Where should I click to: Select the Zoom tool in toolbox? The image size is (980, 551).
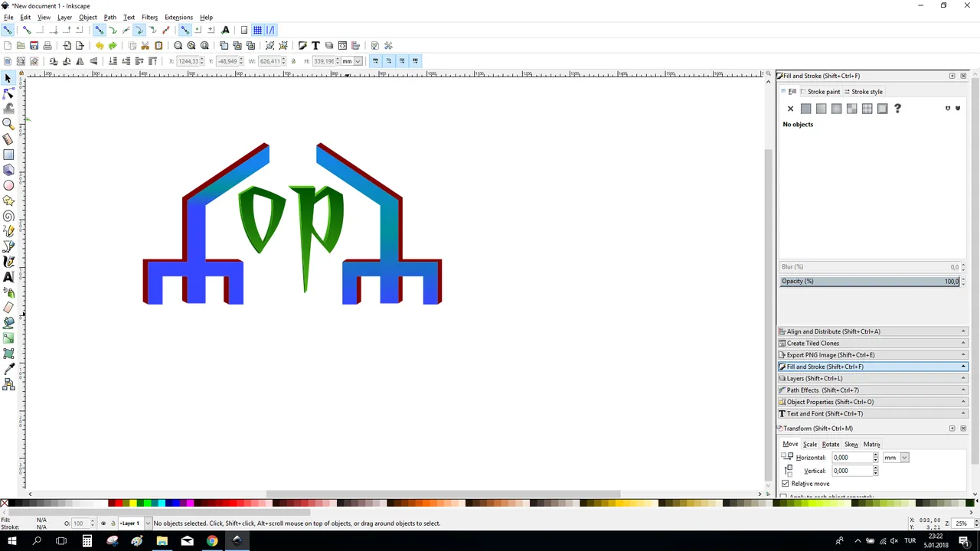click(8, 124)
